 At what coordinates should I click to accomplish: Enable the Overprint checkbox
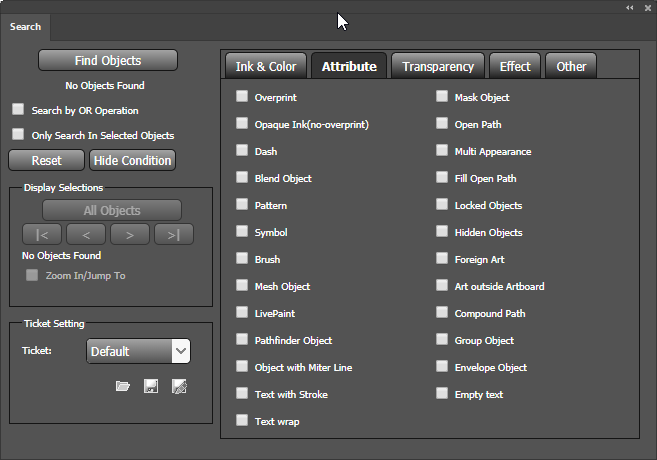(242, 97)
